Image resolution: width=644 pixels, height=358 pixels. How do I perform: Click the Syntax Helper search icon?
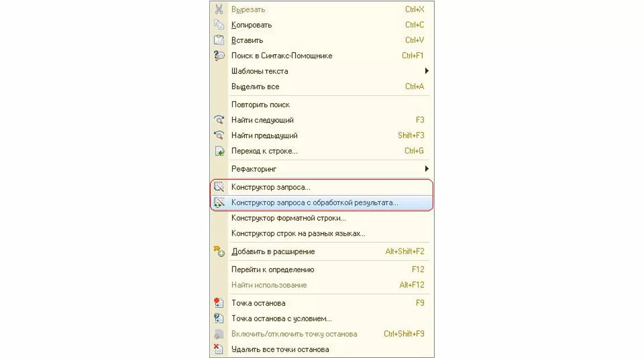pyautogui.click(x=218, y=56)
